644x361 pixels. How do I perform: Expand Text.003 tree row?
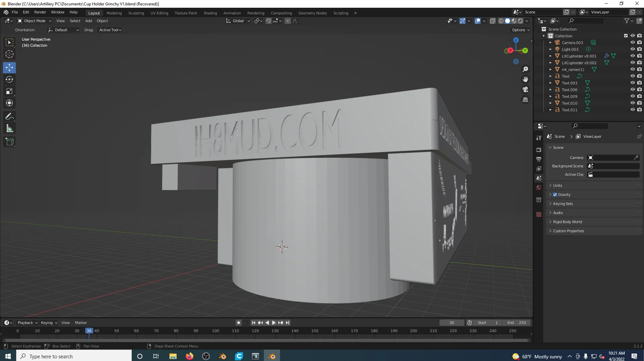coord(551,83)
